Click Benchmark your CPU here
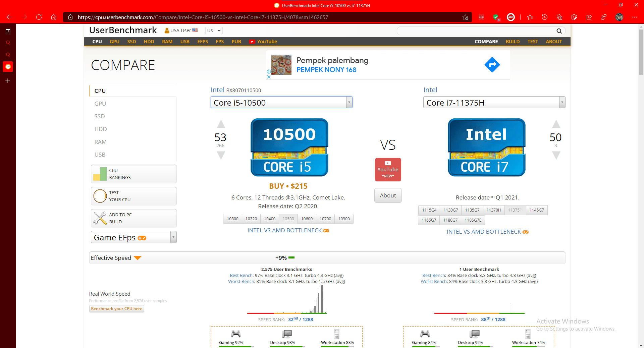Screen dimensions: 644x348 117,309
